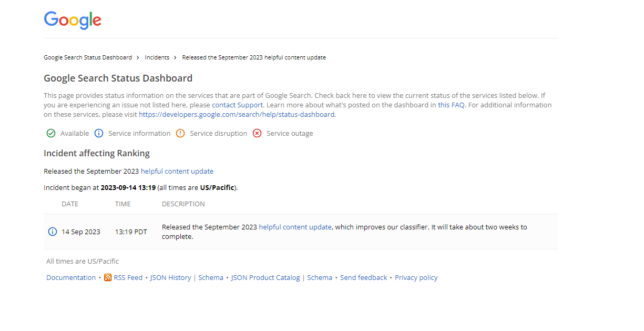The height and width of the screenshot is (331, 644).
Task: Open Google Search Status Dashboard breadcrumb
Action: coord(88,57)
